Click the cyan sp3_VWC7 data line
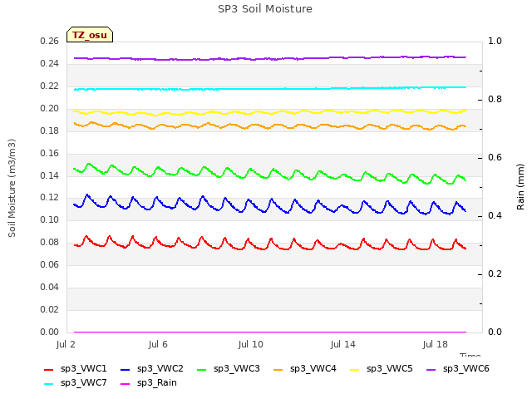Image resolution: width=532 pixels, height=399 pixels. [x=270, y=89]
